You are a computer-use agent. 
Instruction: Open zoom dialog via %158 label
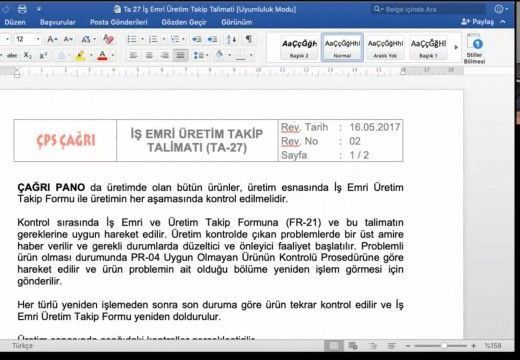pos(493,346)
